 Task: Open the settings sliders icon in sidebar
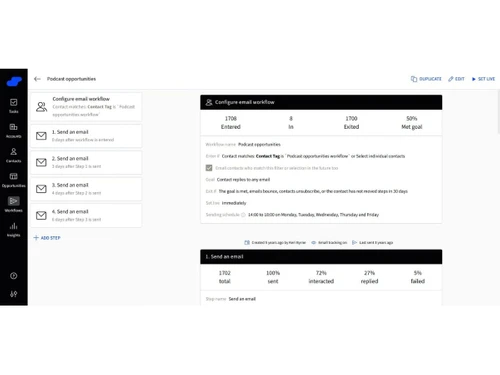[x=14, y=294]
